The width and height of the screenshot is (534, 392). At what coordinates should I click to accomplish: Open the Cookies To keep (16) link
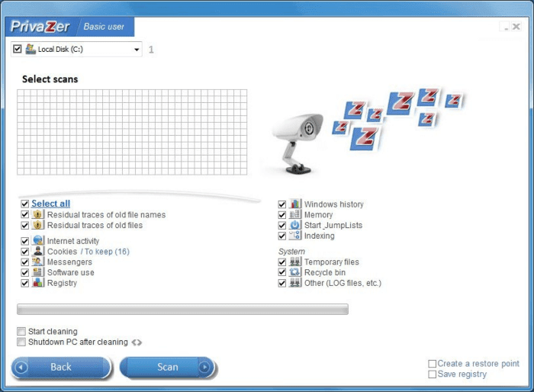[105, 252]
